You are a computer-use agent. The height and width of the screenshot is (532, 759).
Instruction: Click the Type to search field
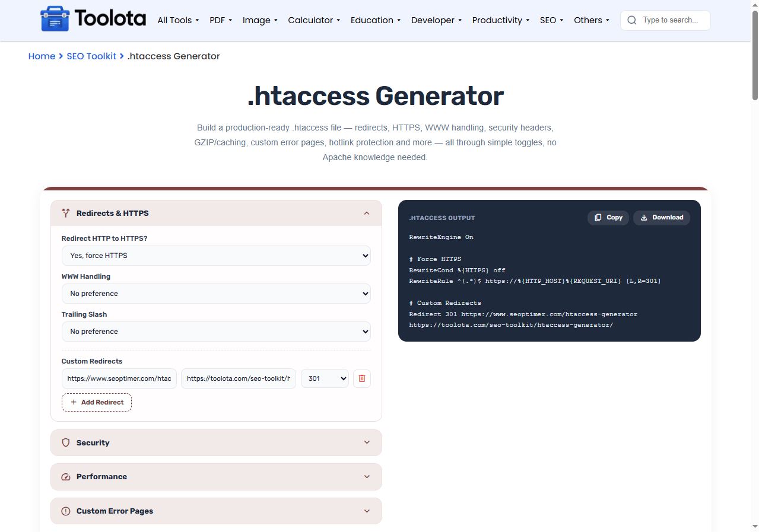pos(665,20)
